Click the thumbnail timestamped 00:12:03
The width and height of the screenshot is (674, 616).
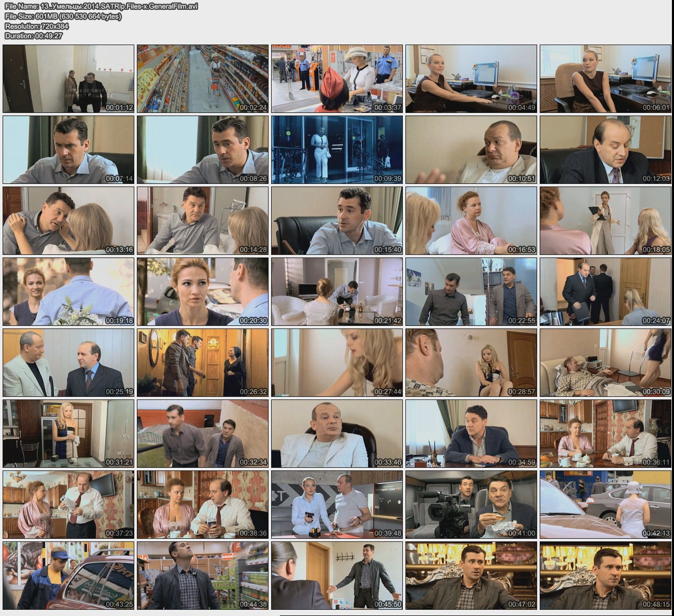click(x=606, y=150)
